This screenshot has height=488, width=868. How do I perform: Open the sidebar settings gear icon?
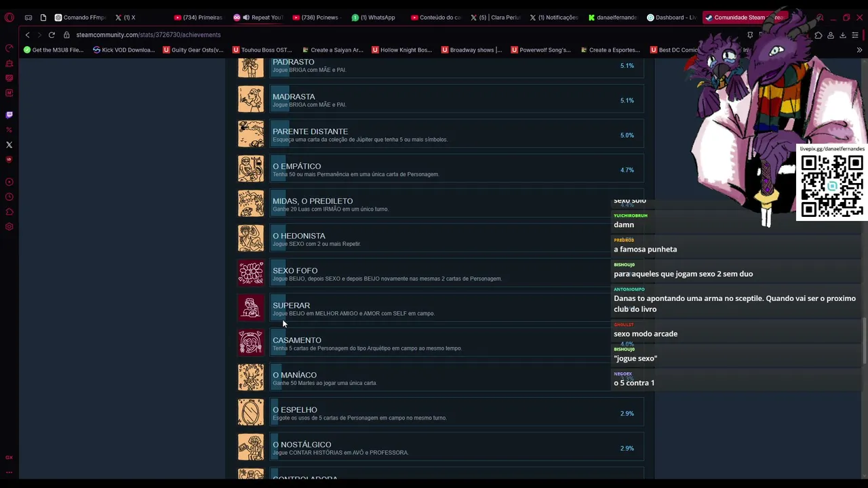point(9,226)
